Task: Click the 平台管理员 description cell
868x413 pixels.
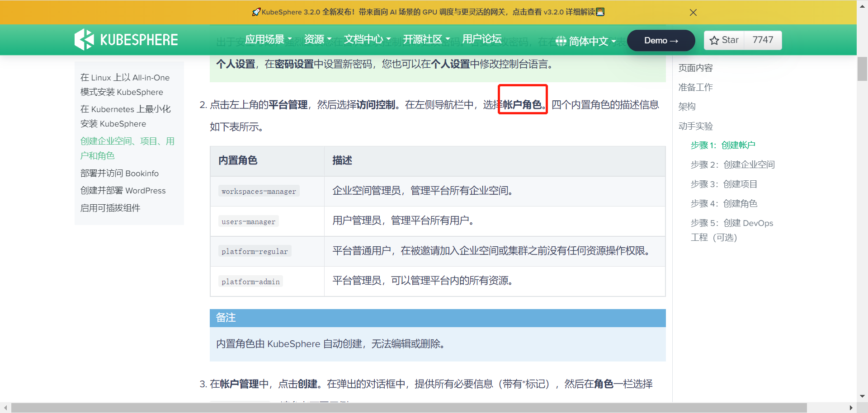Action: click(495, 281)
